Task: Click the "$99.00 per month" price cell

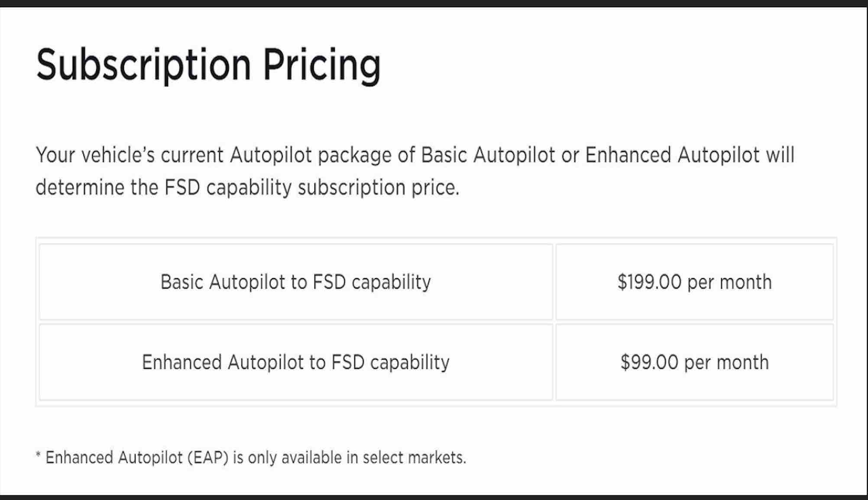Action: pyautogui.click(x=694, y=362)
